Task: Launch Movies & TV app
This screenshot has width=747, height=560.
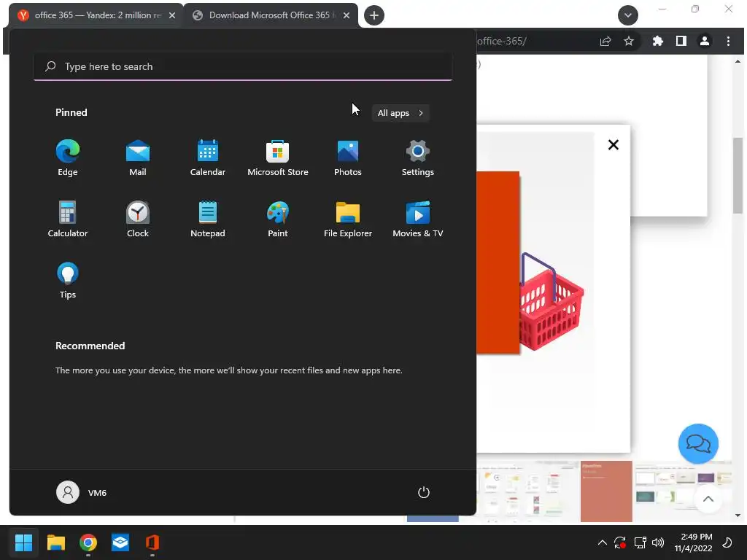Action: click(x=418, y=219)
